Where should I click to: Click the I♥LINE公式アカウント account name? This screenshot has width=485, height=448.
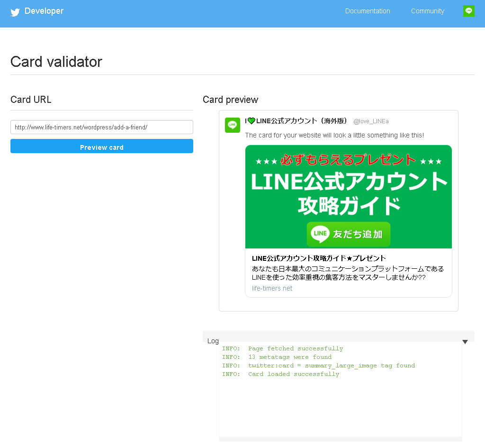[296, 121]
